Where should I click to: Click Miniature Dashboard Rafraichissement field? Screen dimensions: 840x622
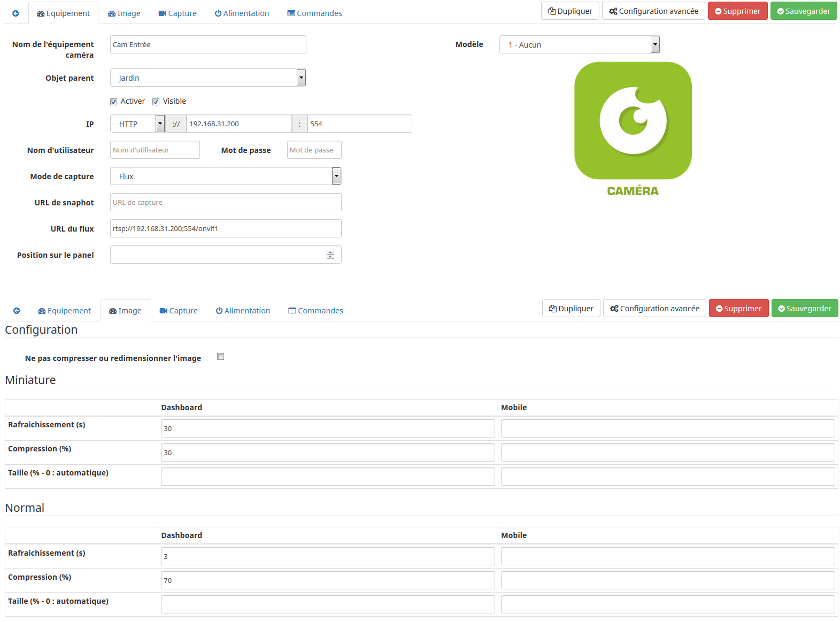(328, 428)
